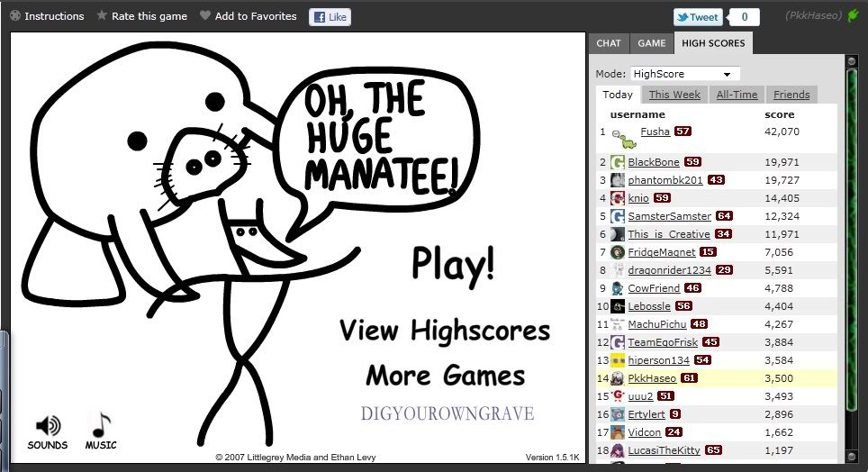Screen dimensions: 868x472
Task: Open Vidcon profile link
Action: (645, 432)
